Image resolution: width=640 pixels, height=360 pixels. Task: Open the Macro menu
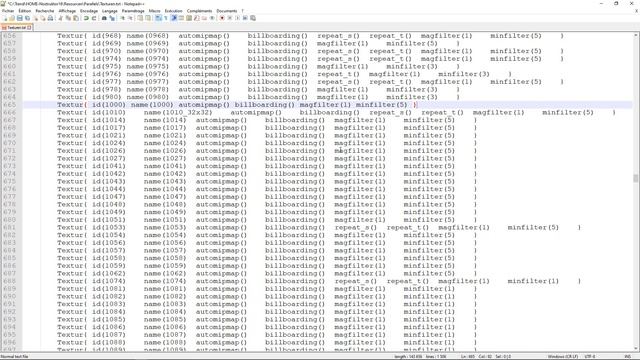point(155,11)
